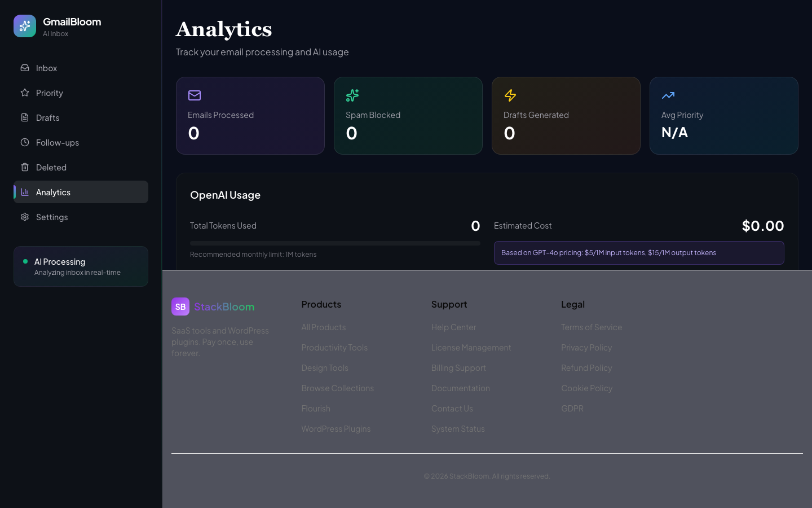Select the Analytics item in the sidebar
The image size is (812, 508).
tap(53, 192)
